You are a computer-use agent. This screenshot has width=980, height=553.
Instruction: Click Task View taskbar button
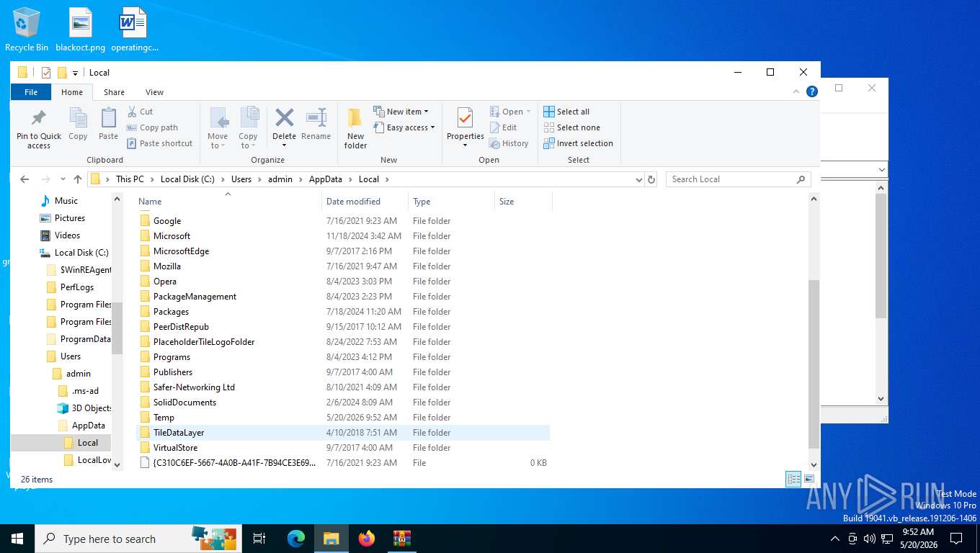(259, 538)
